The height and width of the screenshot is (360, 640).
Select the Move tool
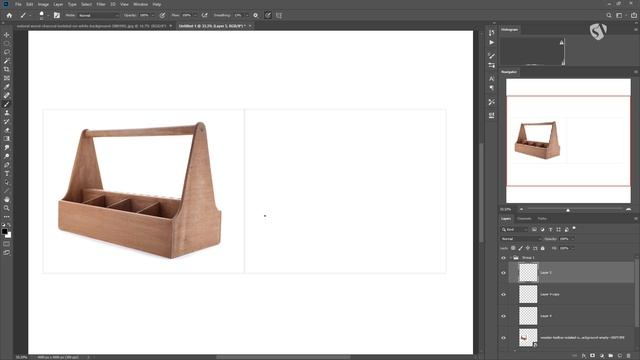pos(7,35)
